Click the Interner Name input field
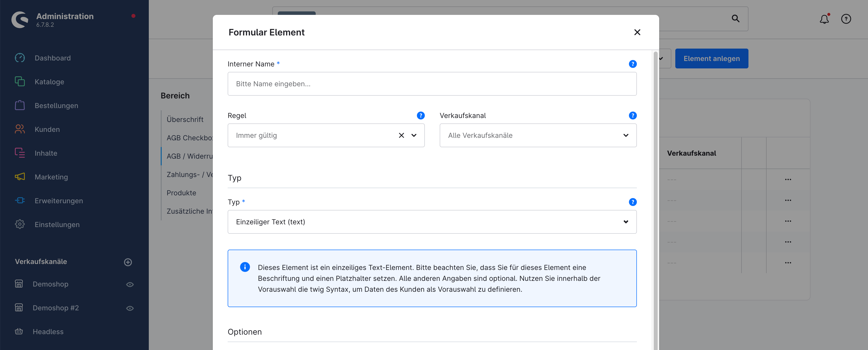 (432, 84)
